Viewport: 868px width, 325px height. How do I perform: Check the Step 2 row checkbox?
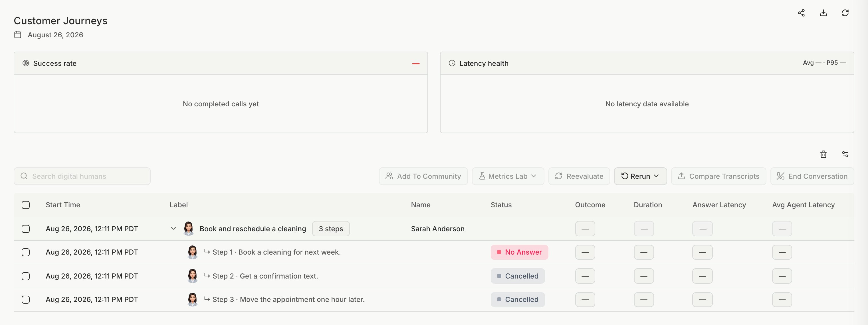tap(26, 276)
